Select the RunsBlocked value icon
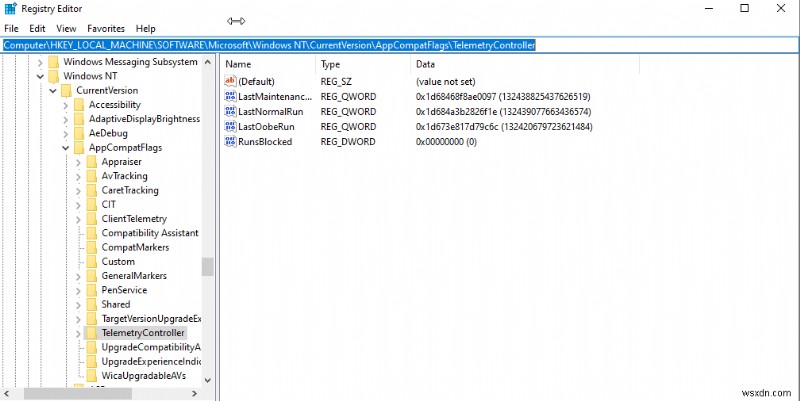This screenshot has width=800, height=401. point(230,141)
